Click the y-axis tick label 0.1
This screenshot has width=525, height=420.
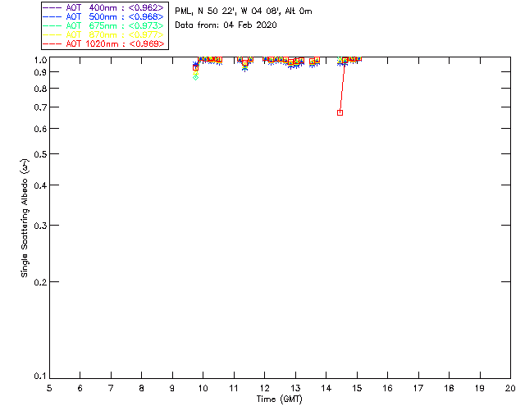[40, 377]
